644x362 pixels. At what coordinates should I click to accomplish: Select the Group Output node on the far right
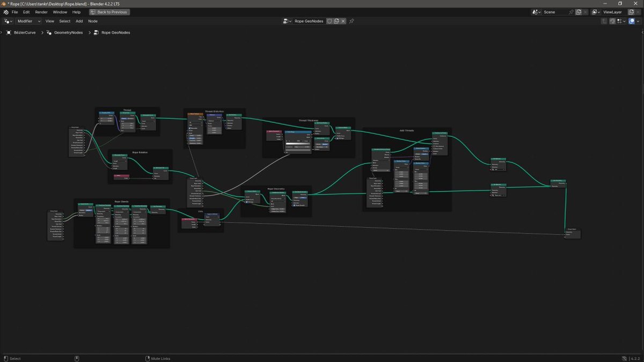571,230
